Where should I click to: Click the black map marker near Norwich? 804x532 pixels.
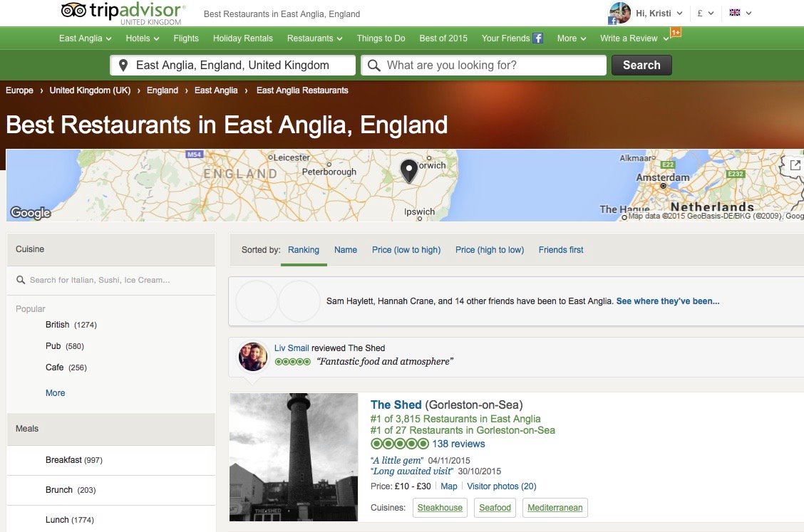click(408, 171)
